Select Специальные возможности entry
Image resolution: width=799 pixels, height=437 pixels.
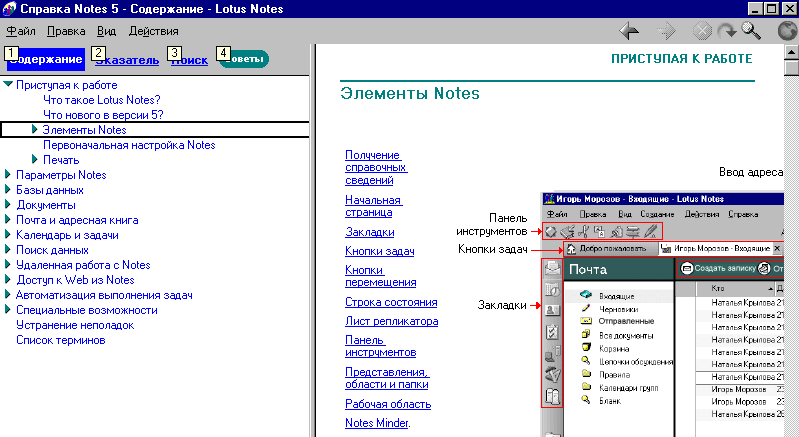point(87,310)
